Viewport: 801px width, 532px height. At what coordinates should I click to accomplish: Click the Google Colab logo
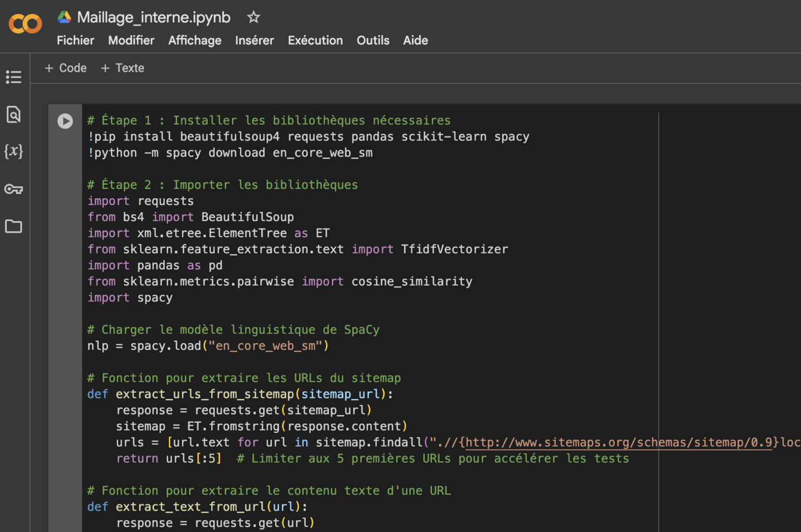pyautogui.click(x=25, y=23)
